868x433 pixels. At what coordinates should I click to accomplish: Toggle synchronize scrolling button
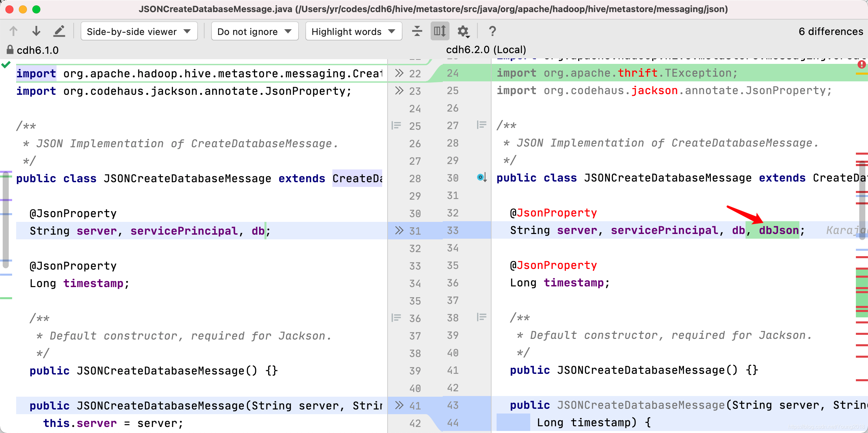[x=439, y=31]
